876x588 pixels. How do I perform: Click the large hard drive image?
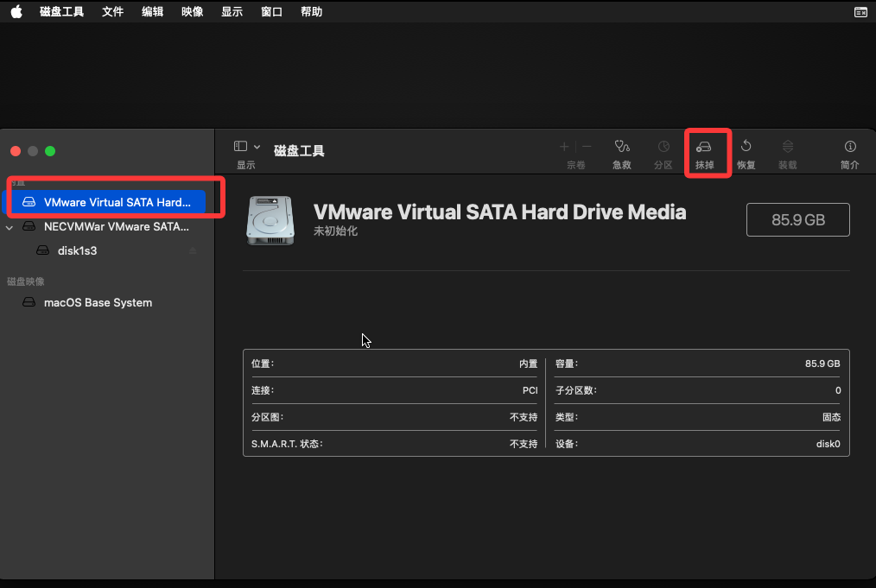(x=270, y=220)
